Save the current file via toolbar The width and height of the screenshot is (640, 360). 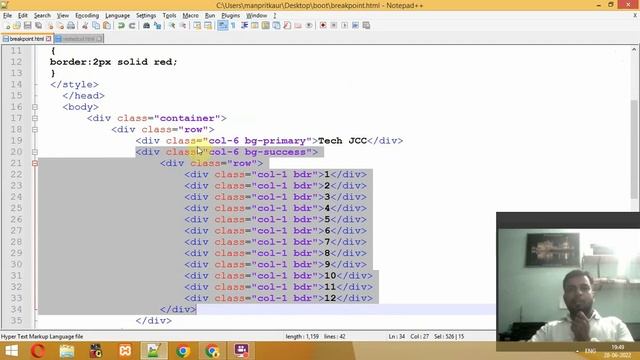[27, 26]
